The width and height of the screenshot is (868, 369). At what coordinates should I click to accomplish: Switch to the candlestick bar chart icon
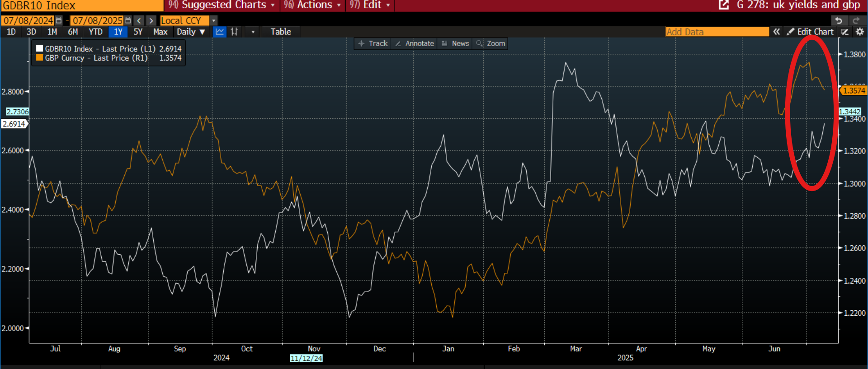point(234,32)
